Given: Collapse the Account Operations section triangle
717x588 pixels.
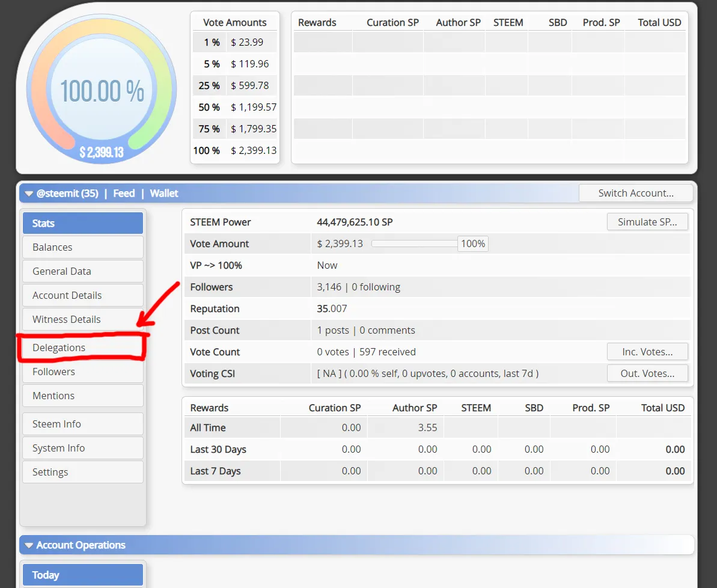Looking at the screenshot, I should pos(29,545).
